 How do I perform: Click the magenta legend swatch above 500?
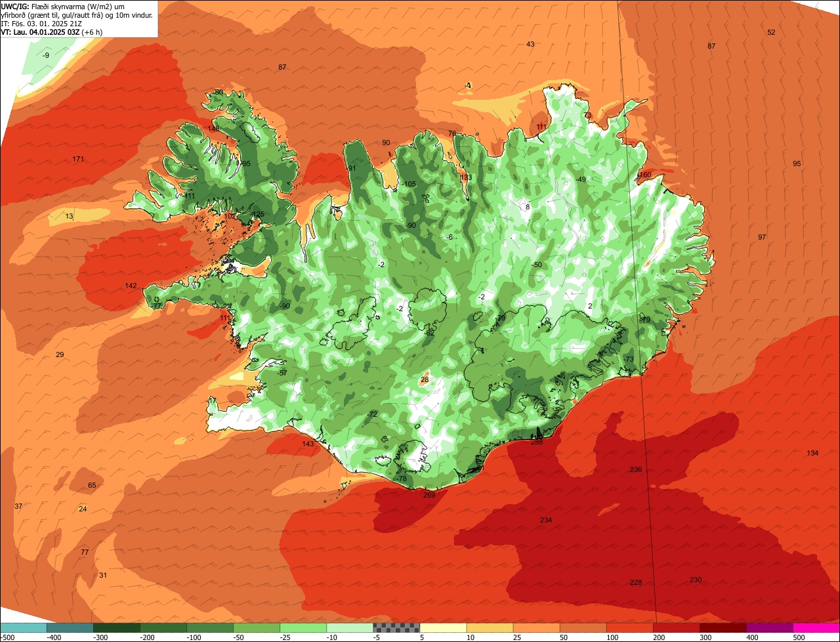pyautogui.click(x=816, y=628)
